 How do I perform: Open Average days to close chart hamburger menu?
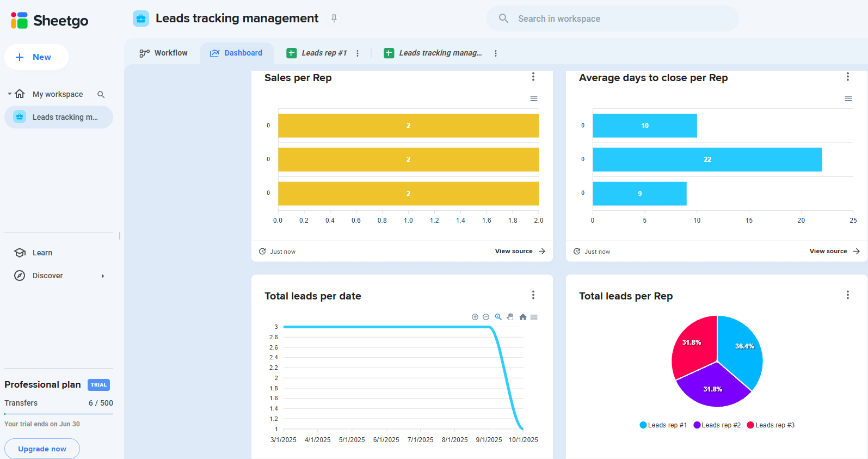pyautogui.click(x=848, y=99)
